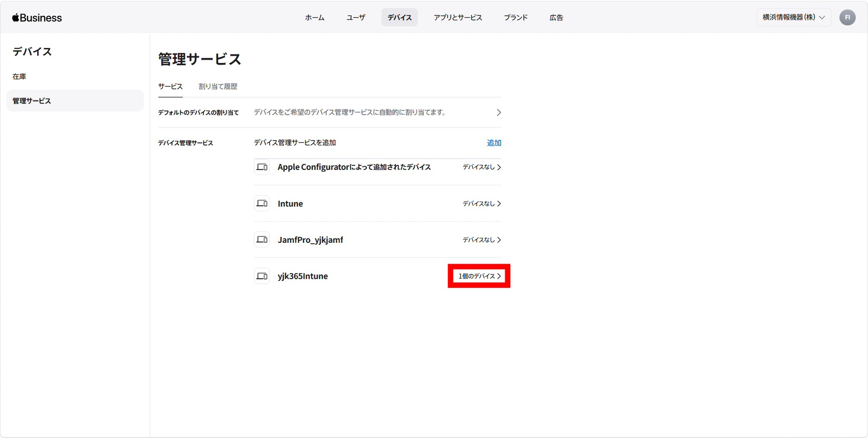This screenshot has width=868, height=439.
Task: Open the 横浜情報機器(株) organization dropdown
Action: [794, 18]
